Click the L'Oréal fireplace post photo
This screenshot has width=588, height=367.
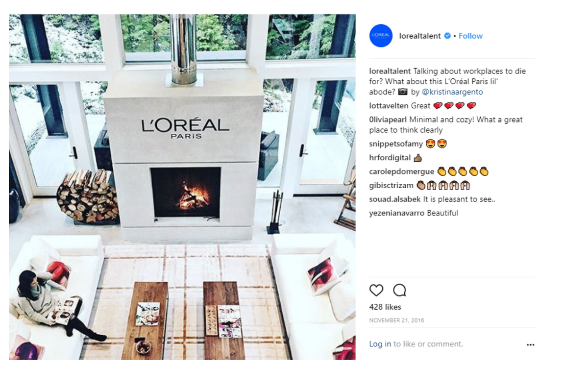182,187
